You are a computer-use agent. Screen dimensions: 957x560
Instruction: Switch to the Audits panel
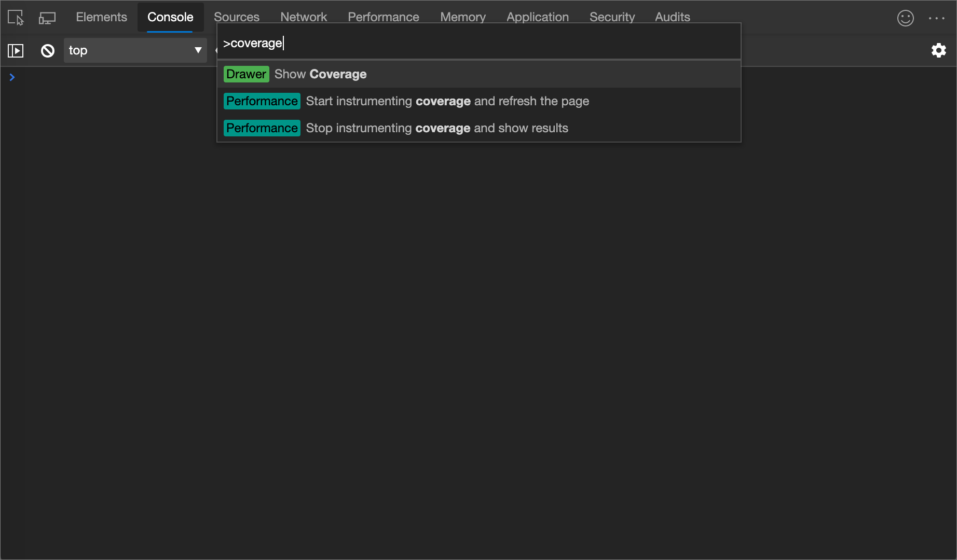672,17
